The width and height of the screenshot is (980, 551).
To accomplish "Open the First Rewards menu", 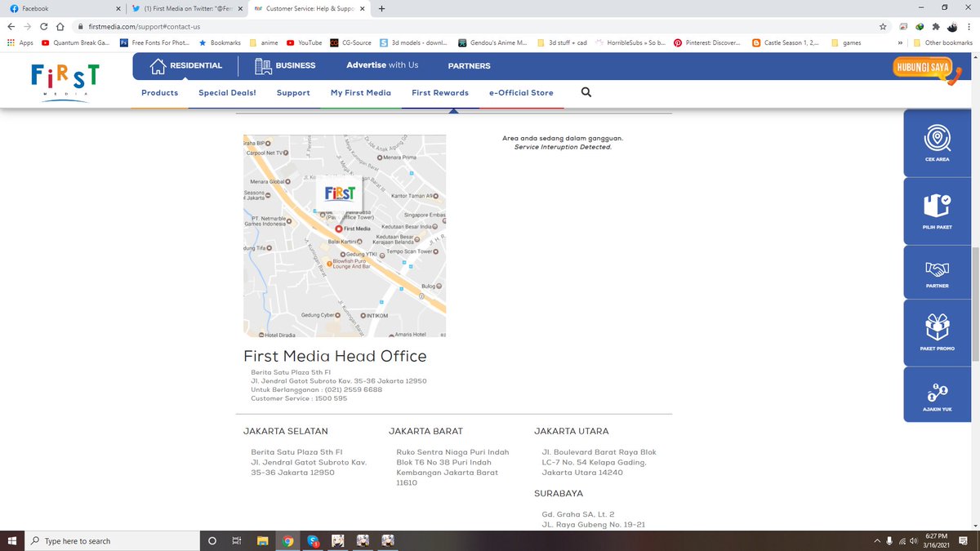I will [440, 92].
